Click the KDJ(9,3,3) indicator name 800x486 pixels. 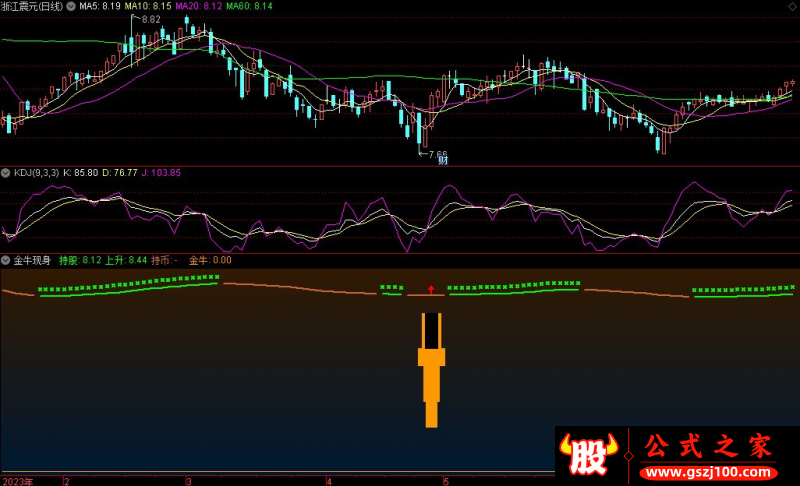click(x=35, y=173)
